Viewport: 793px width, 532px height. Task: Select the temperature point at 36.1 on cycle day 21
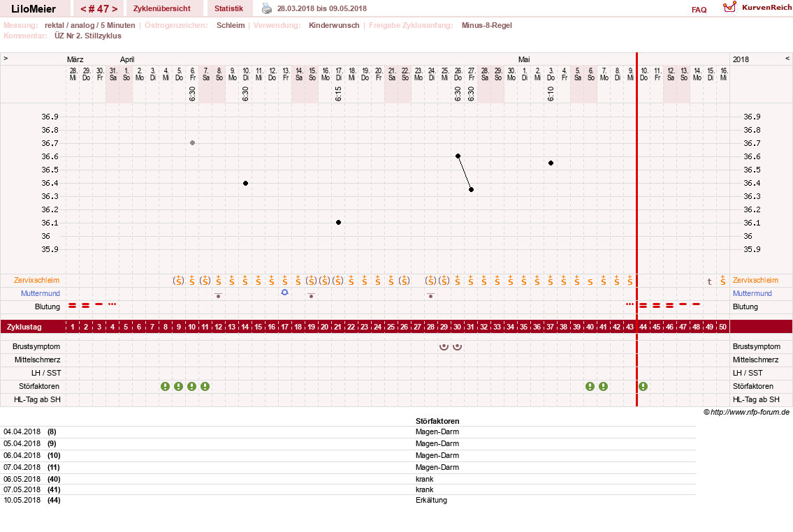click(x=338, y=222)
